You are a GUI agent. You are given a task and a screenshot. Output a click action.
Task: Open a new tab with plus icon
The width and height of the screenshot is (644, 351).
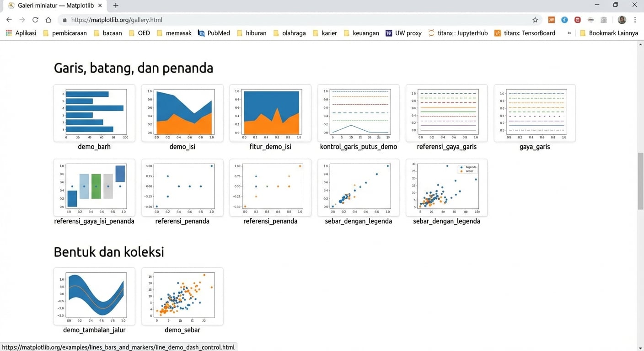(116, 5)
